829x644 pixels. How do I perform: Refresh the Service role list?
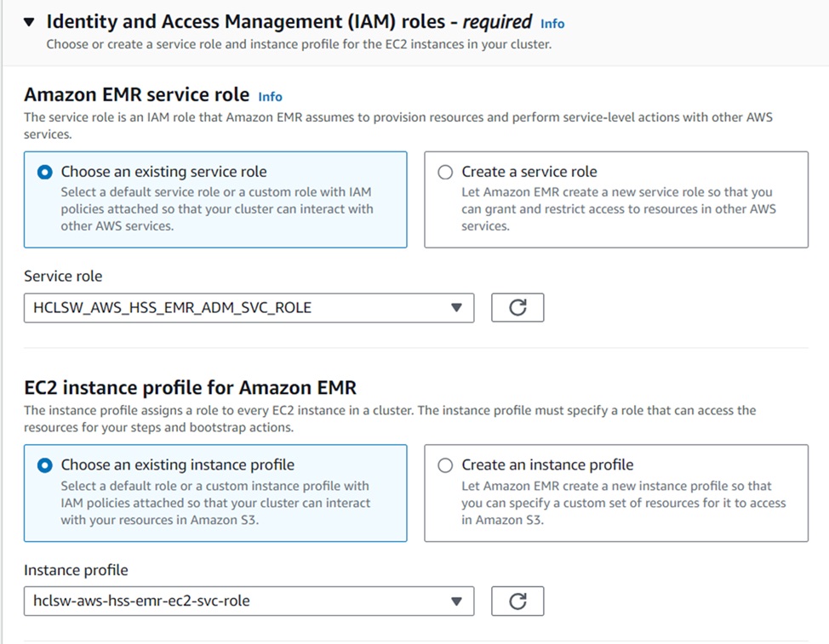(x=517, y=308)
